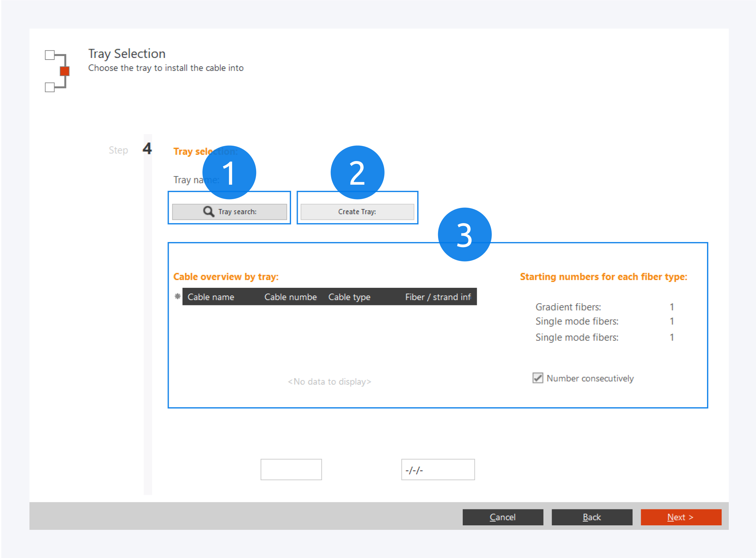Click the blue annotation circle numbered 1
The width and height of the screenshot is (756, 558).
[x=229, y=172]
